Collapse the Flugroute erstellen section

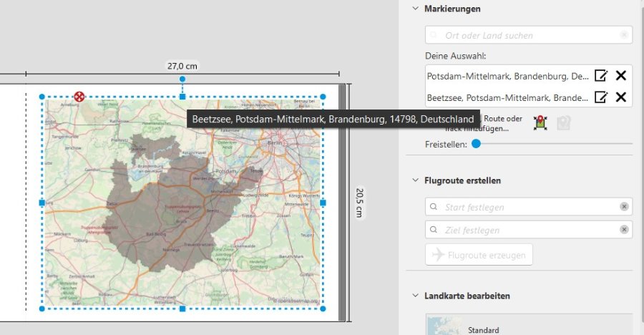415,180
